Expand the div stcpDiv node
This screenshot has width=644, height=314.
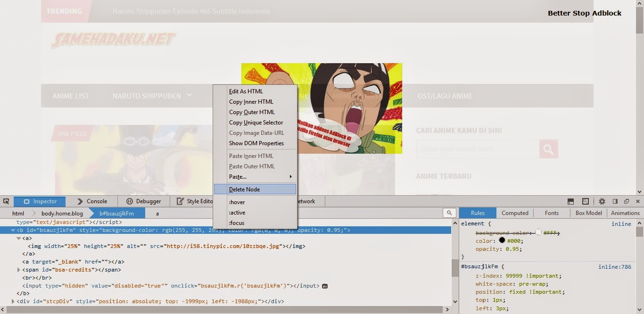tap(13, 301)
